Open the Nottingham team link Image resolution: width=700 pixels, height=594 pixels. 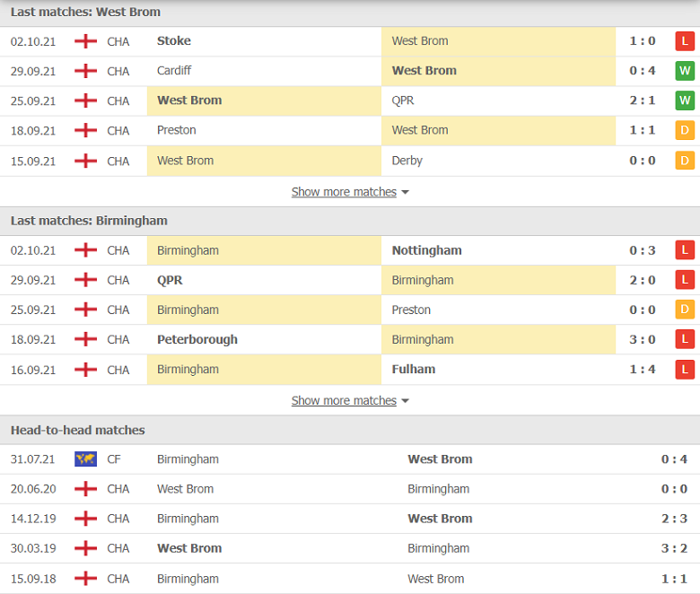tap(427, 250)
